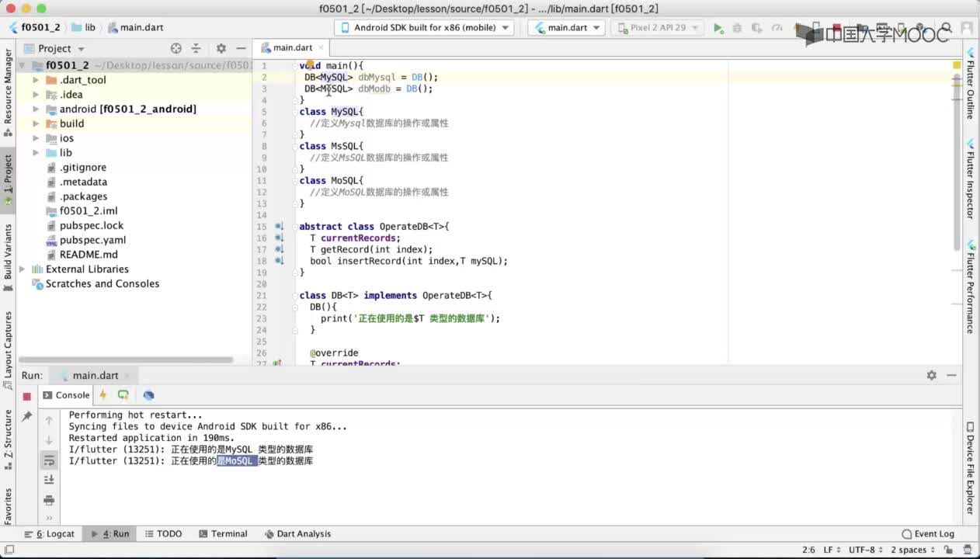
Task: Trigger Flutter hot restart green icon
Action: coord(123,395)
